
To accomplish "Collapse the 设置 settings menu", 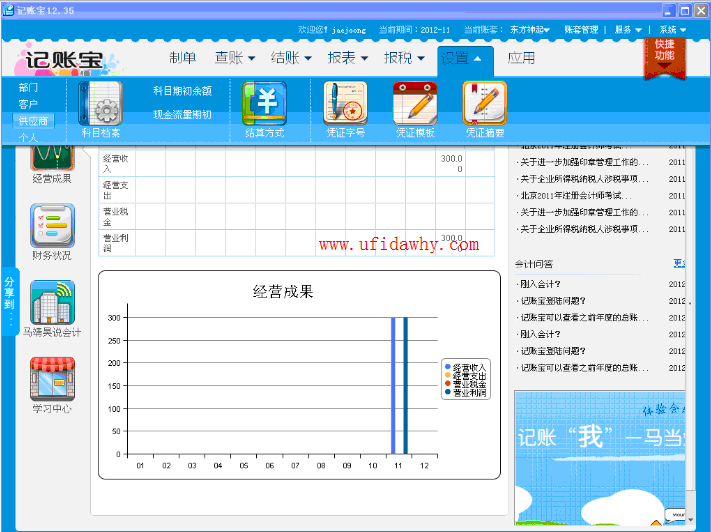I will 465,59.
